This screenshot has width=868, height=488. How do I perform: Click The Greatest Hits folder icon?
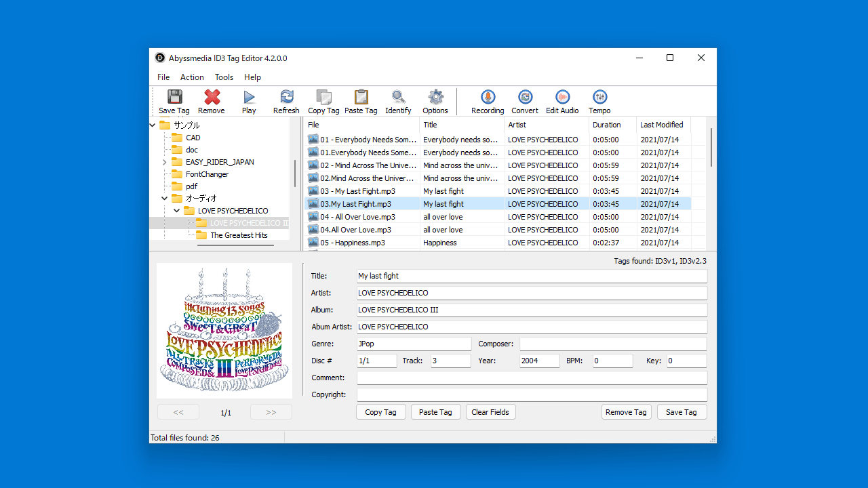click(x=201, y=235)
